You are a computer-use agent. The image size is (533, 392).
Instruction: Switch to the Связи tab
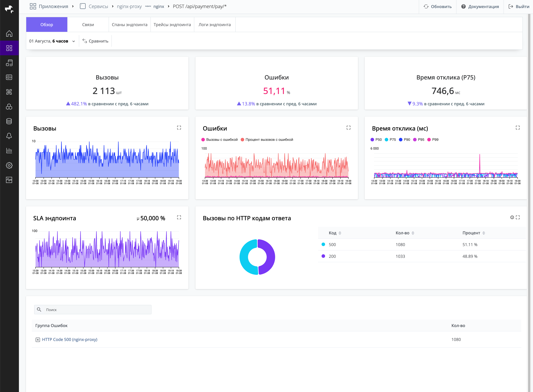[x=88, y=24]
